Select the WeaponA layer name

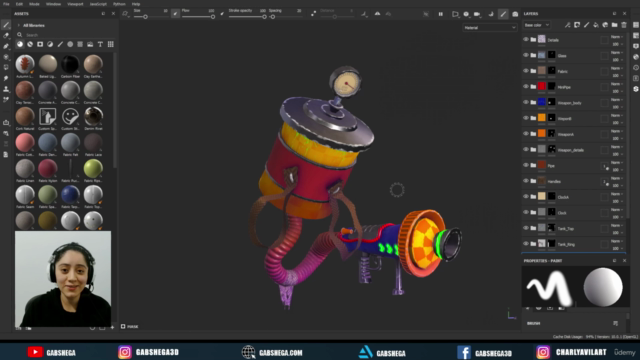[566, 134]
